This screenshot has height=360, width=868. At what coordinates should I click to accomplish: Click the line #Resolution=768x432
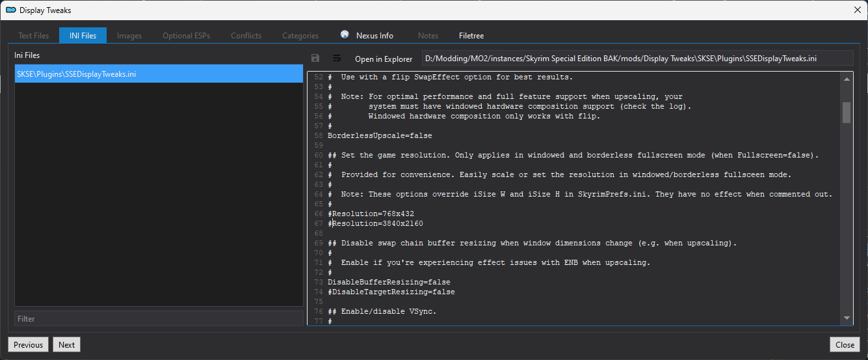coord(371,214)
